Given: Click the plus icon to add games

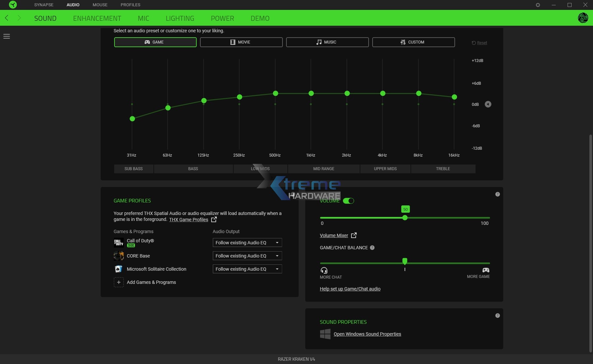Looking at the screenshot, I should tap(119, 282).
